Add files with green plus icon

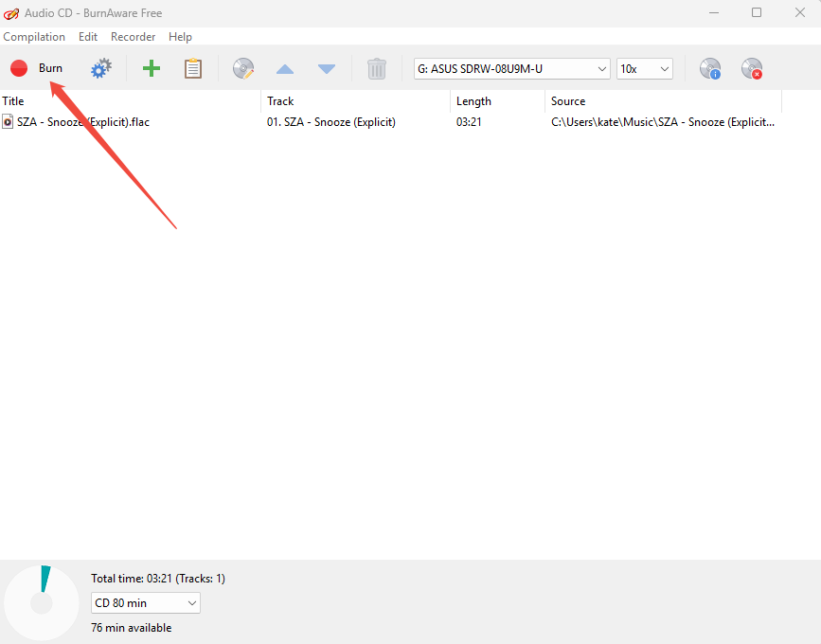tap(151, 68)
